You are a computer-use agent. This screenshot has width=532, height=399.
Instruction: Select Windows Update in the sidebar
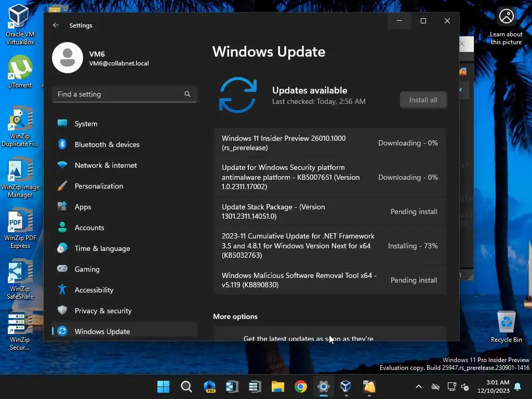pos(125,331)
